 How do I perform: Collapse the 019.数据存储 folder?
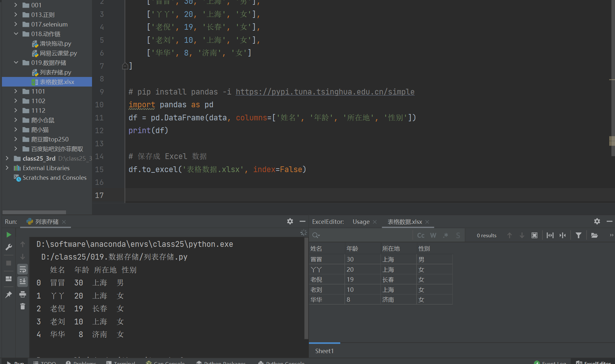pyautogui.click(x=16, y=63)
